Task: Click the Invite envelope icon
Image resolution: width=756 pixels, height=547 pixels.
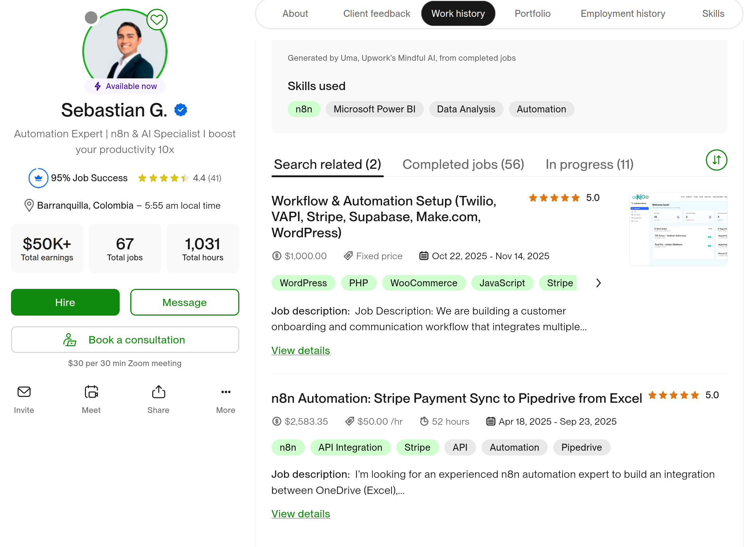Action: 24,392
